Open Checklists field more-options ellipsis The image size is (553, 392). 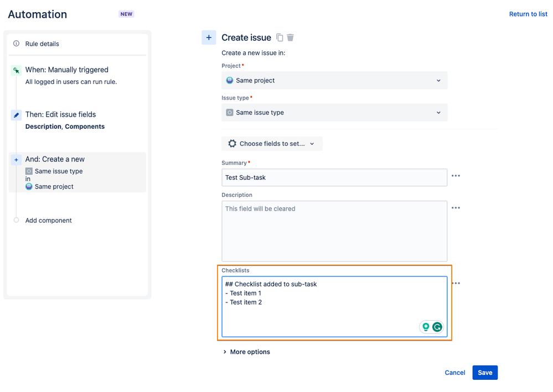(456, 283)
